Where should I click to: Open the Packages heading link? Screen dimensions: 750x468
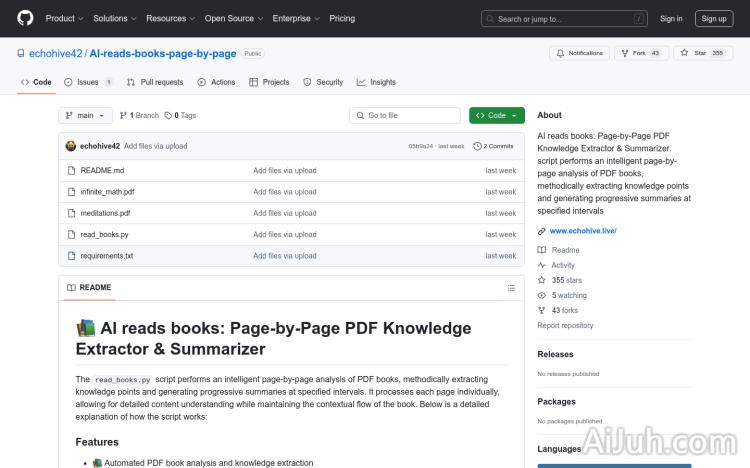[x=556, y=401]
